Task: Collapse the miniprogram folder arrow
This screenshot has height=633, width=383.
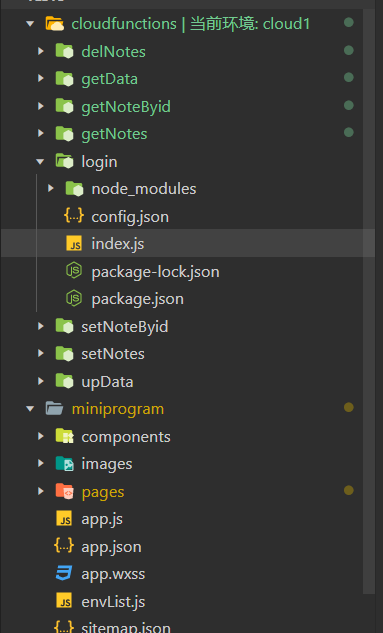Action: (x=30, y=409)
